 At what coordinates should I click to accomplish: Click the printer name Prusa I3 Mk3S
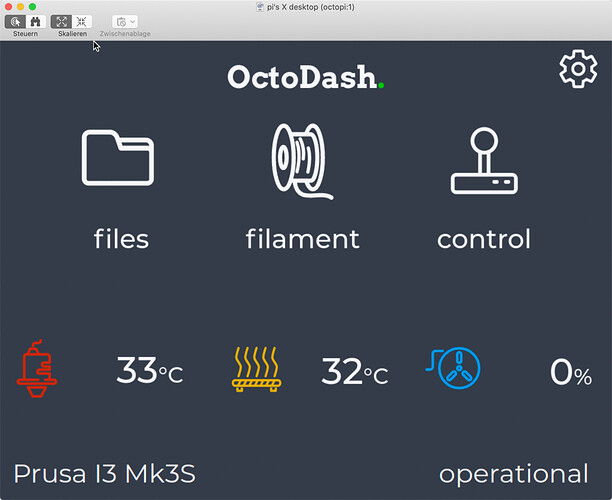pyautogui.click(x=105, y=474)
